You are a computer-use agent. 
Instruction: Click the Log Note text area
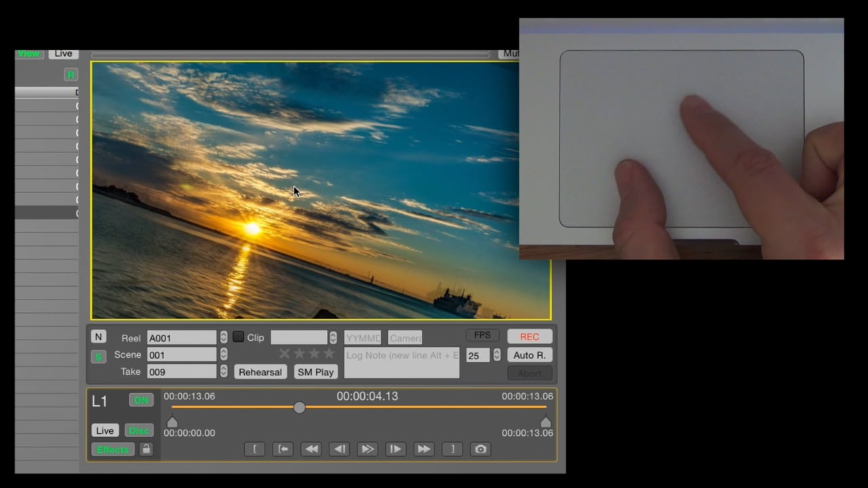[x=401, y=363]
